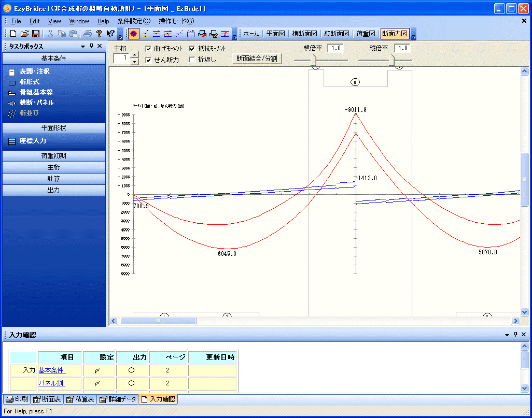The image size is (532, 418).
Task: Click the dashed blue line split icon
Action: (179, 34)
